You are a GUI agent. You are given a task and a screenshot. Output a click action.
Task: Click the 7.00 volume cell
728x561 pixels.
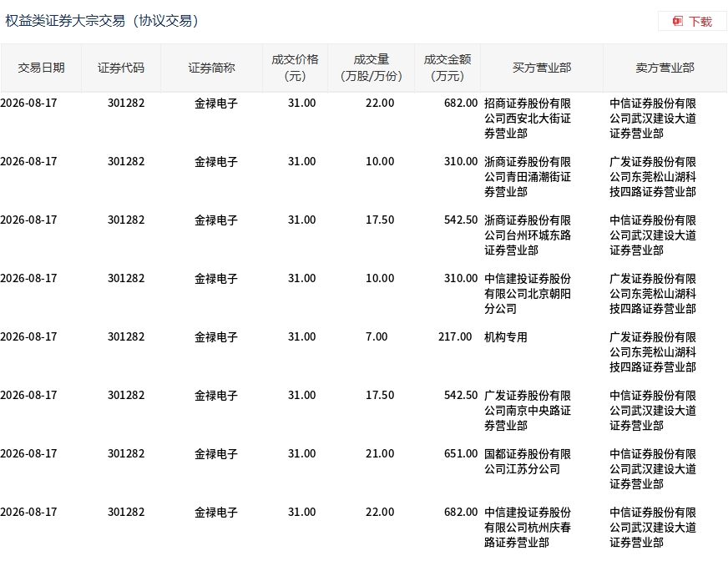pyautogui.click(x=377, y=336)
